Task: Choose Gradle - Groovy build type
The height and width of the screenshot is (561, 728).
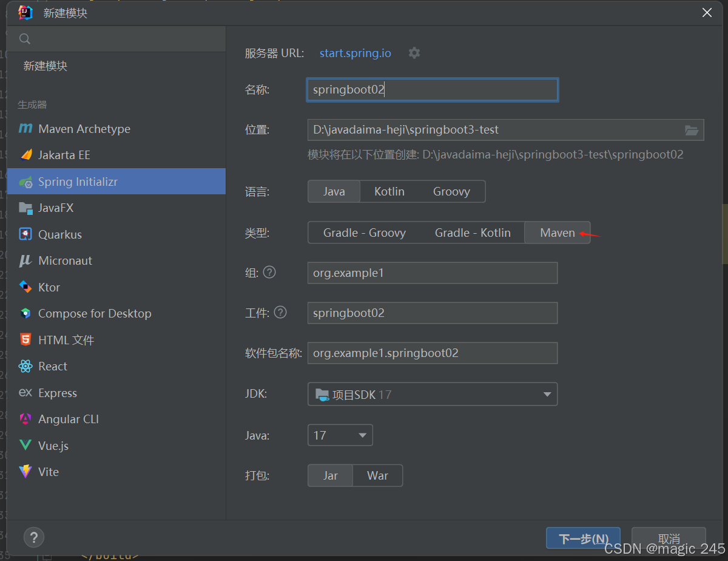Action: (x=365, y=233)
